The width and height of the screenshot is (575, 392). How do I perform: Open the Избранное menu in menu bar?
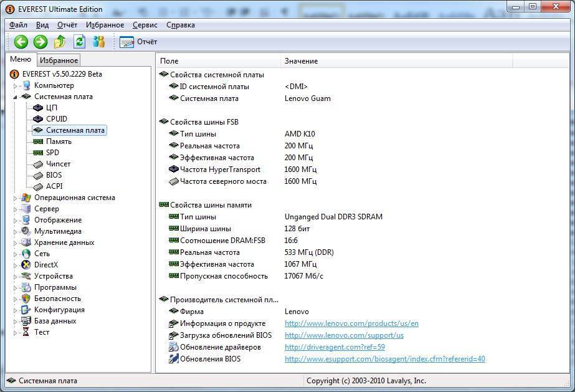click(105, 25)
